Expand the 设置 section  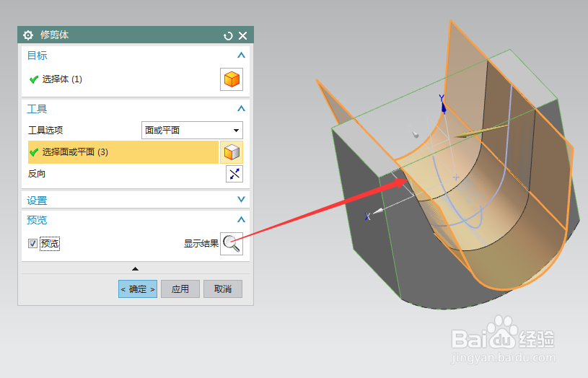(x=241, y=199)
